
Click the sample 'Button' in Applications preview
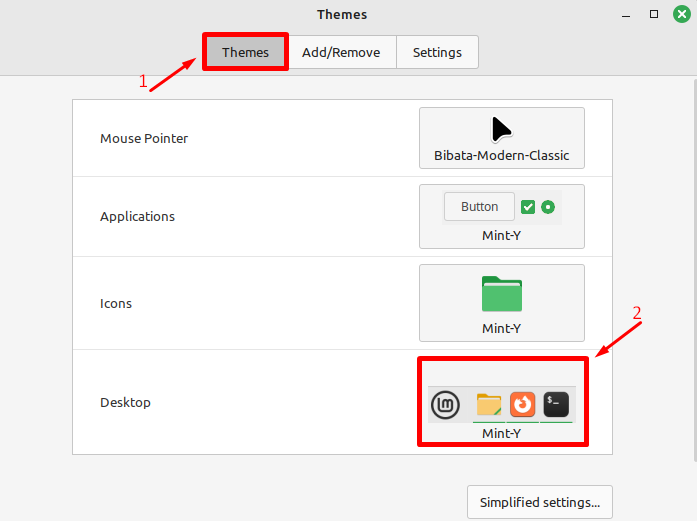479,207
